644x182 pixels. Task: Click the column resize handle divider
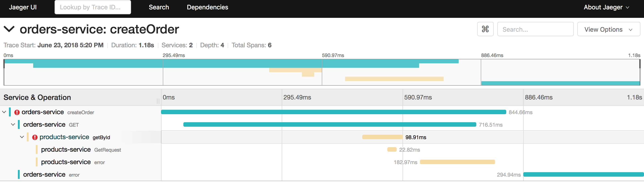(x=158, y=101)
